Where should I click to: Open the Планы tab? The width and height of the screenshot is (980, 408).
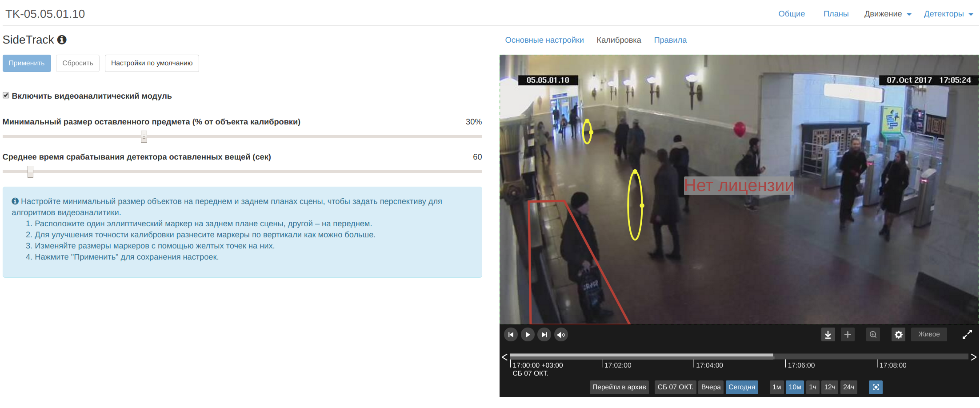(x=836, y=14)
